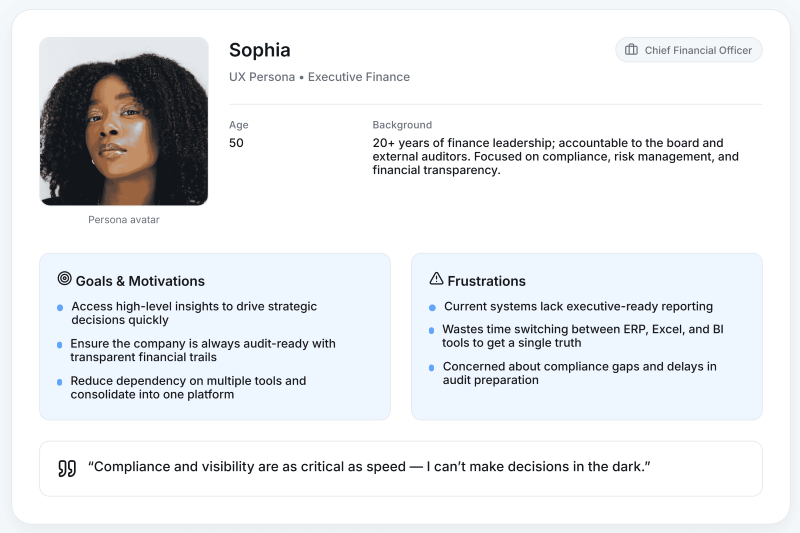Click the quotation mark icon
800x533 pixels.
click(67, 468)
